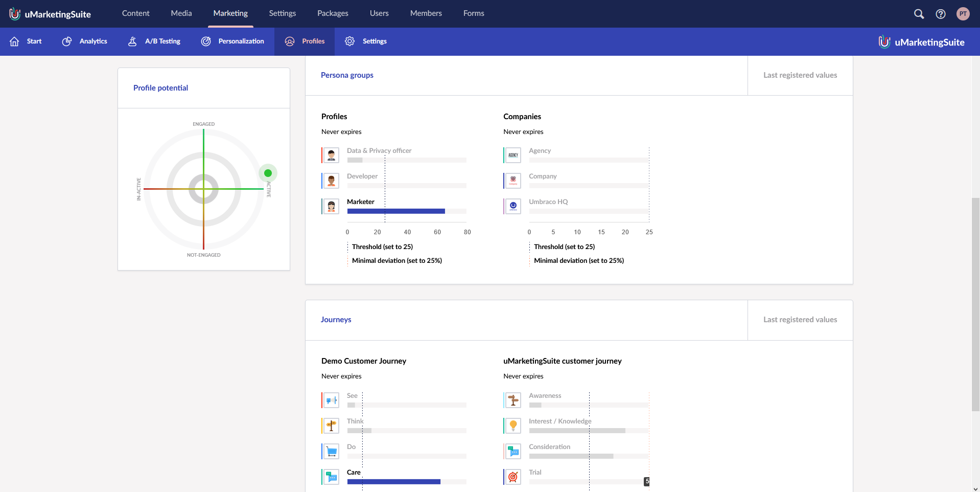This screenshot has width=980, height=492.
Task: Click the uMarketingSuite brand logo on the right
Action: click(x=921, y=42)
